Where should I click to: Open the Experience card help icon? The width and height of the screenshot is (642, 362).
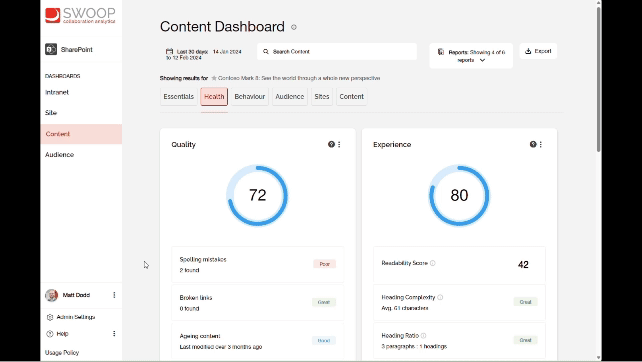[533, 144]
